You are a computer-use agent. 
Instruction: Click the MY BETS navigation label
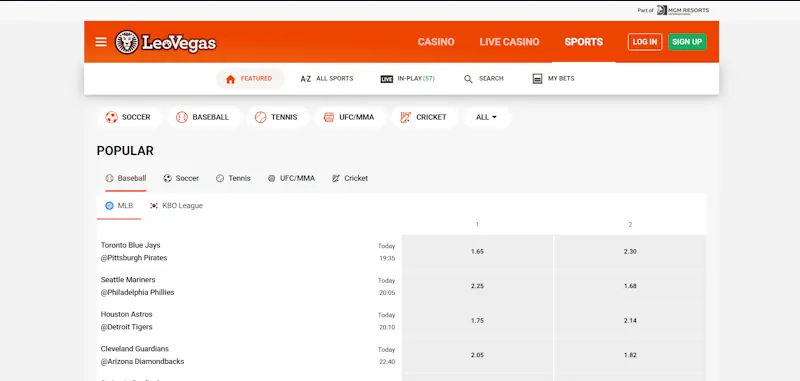(561, 79)
